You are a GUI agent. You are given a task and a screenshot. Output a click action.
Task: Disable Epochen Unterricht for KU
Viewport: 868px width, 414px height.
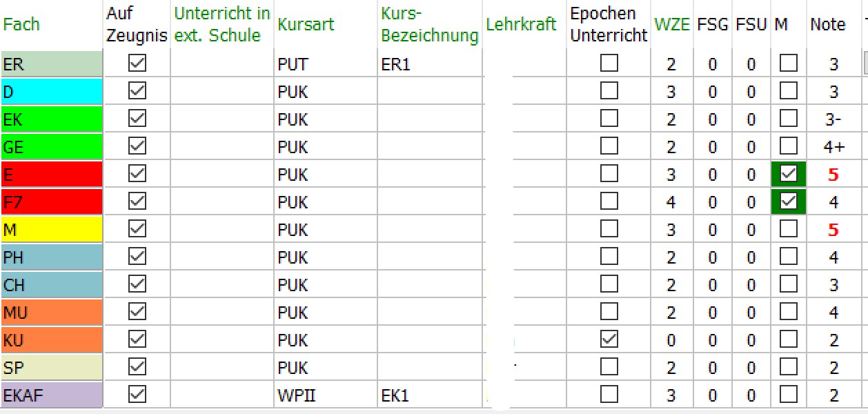(609, 339)
